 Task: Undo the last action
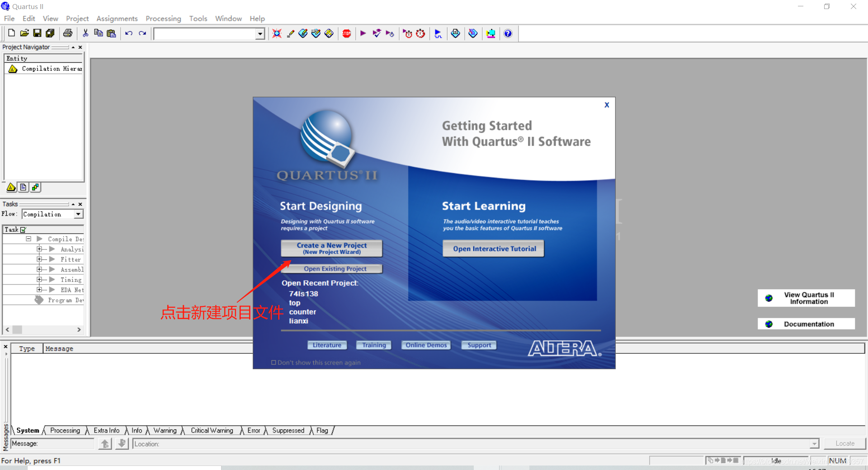point(129,33)
